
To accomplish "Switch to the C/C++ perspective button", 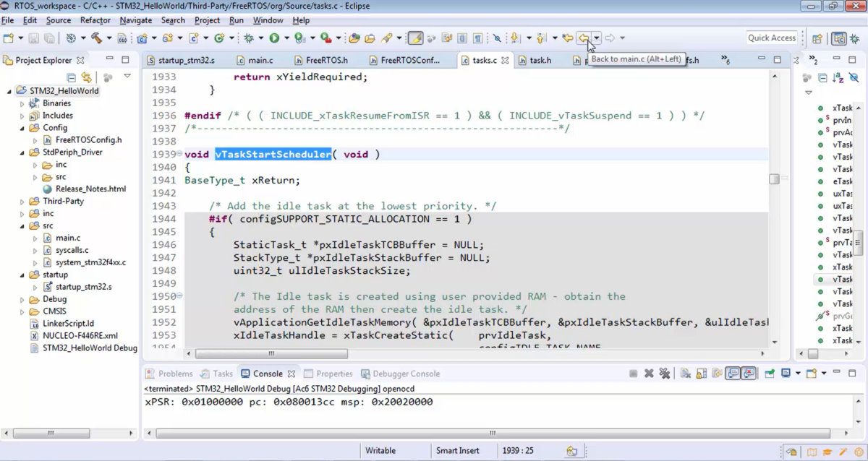I will click(x=839, y=39).
